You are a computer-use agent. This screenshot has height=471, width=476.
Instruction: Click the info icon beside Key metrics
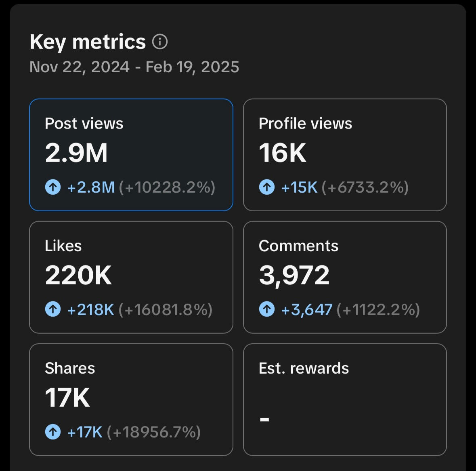coord(160,42)
